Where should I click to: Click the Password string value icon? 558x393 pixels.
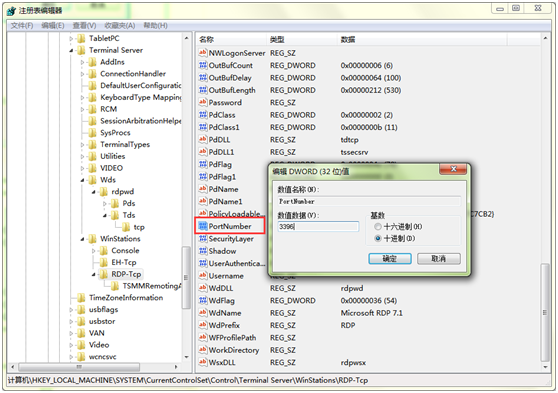tap(203, 103)
